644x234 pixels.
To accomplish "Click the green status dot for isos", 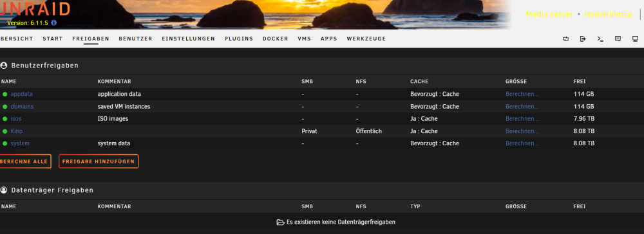I will (x=5, y=119).
